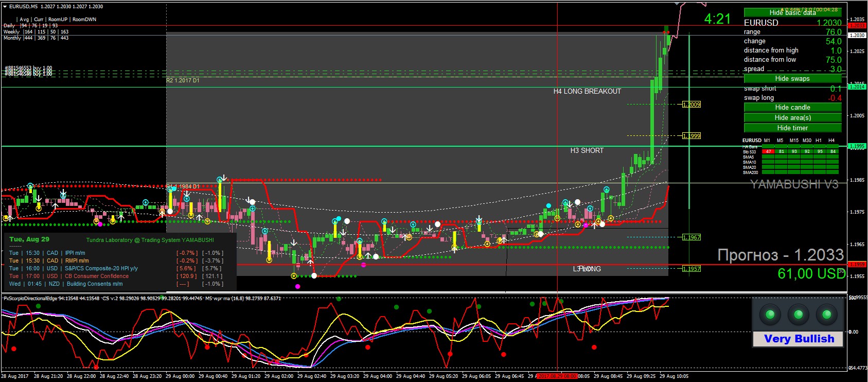This screenshot has width=868, height=382.
Task: Click the distance from high label
Action: coord(771,50)
